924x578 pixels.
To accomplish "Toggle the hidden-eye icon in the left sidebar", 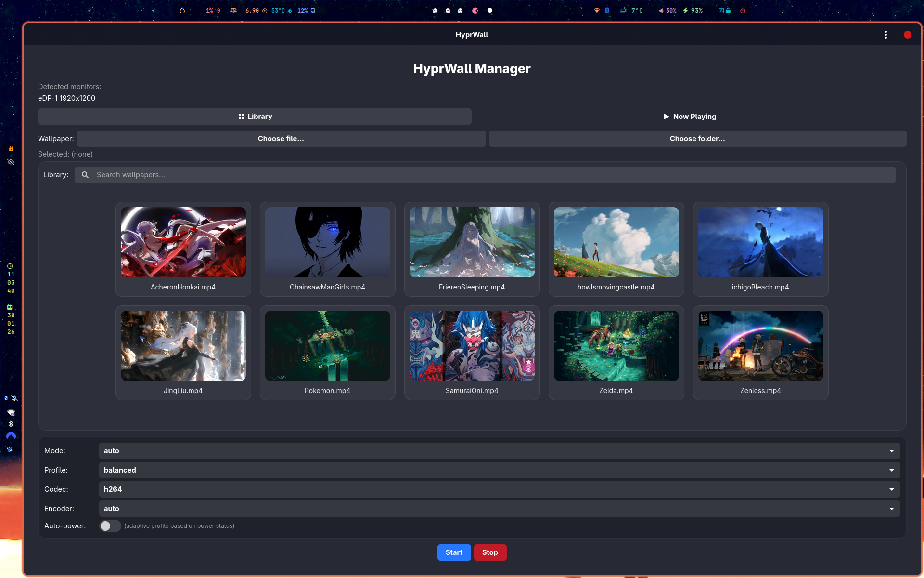I will point(11,162).
